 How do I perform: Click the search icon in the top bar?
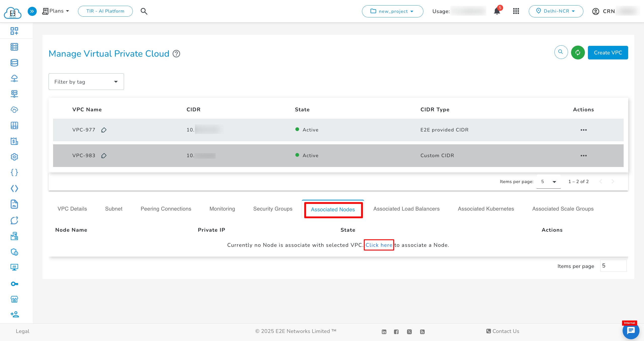click(x=144, y=11)
